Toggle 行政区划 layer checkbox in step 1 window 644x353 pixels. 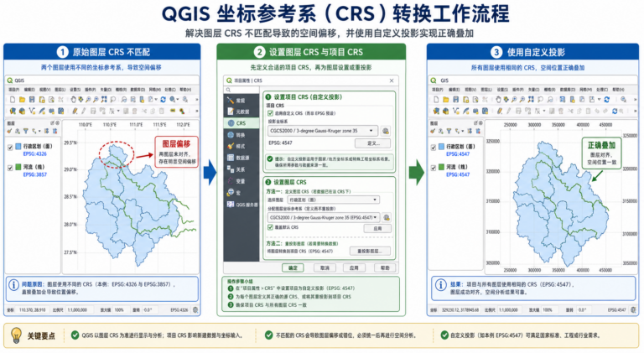[x=10, y=147]
